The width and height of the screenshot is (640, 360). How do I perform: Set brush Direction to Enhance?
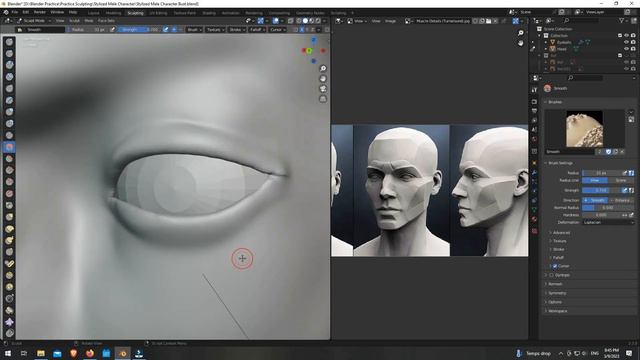tap(622, 200)
